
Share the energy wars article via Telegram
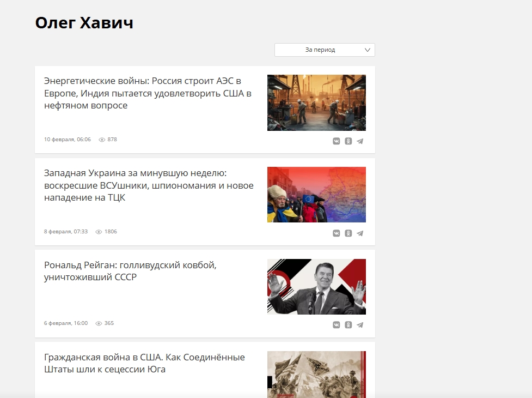[x=360, y=141]
